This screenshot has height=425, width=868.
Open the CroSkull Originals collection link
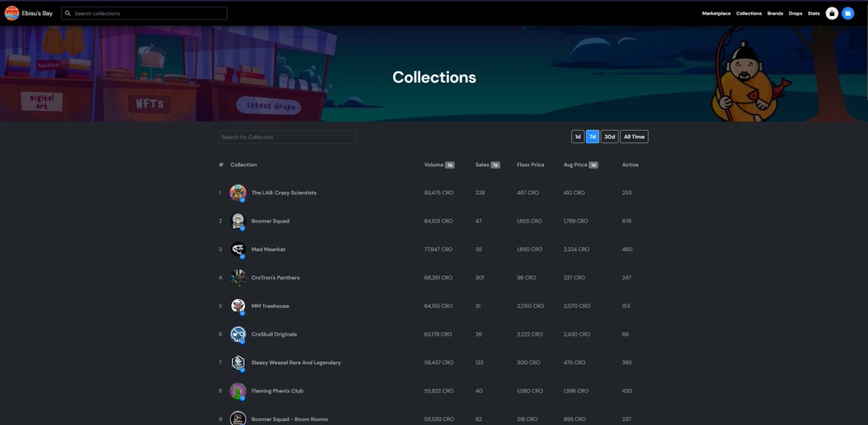(274, 334)
